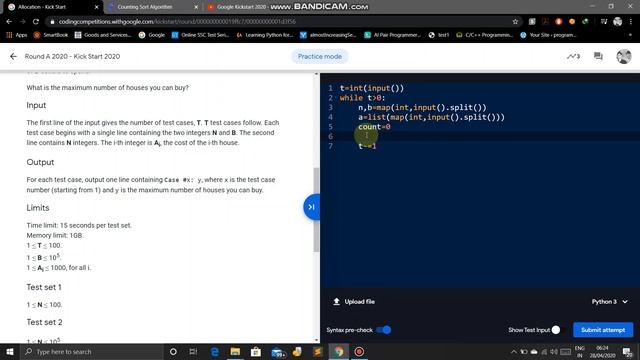The image size is (640, 360).
Task: Click the Windows search box
Action: pyautogui.click(x=91, y=351)
